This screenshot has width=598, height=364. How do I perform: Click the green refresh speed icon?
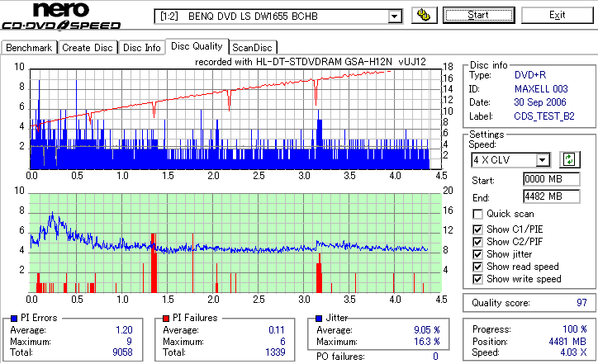click(x=569, y=159)
